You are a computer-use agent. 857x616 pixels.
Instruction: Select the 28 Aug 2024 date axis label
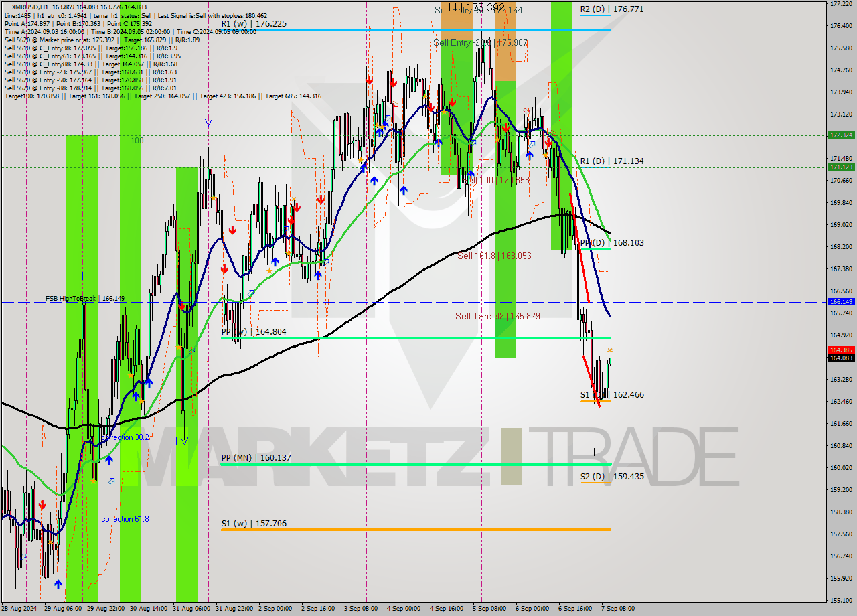pos(18,609)
